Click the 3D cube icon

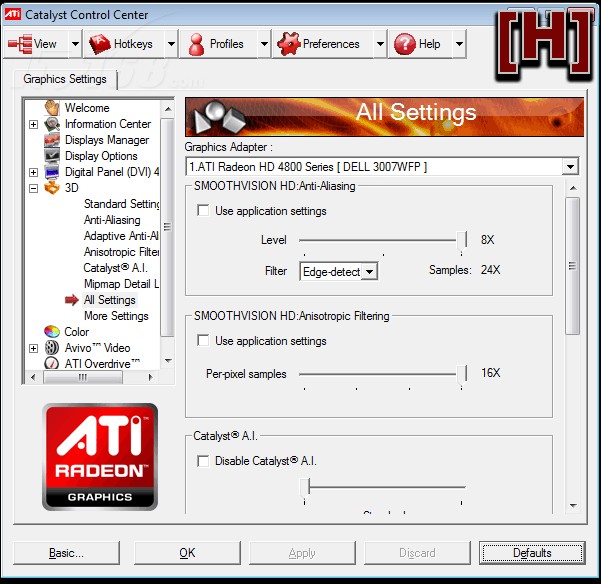click(52, 188)
